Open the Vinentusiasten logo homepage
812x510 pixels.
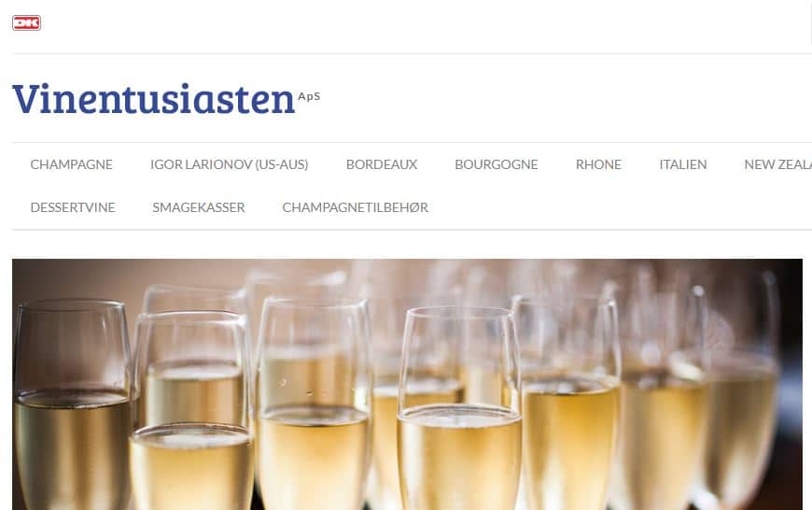(x=166, y=98)
